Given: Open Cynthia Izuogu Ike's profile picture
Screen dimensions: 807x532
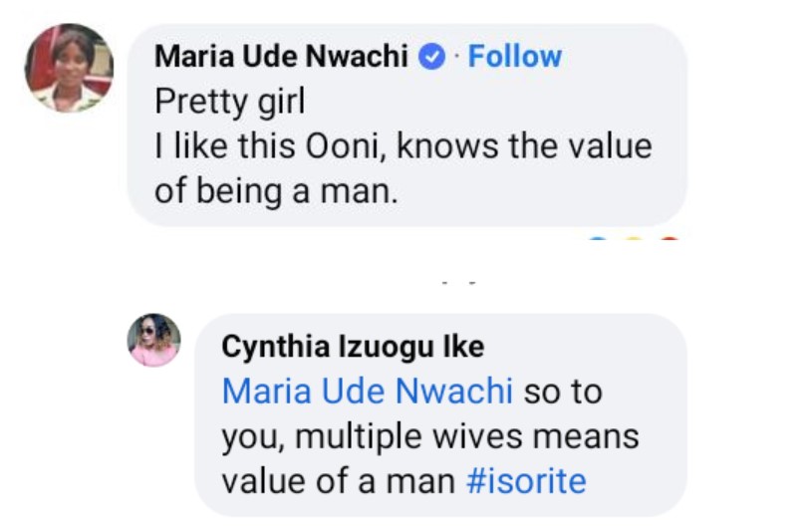Looking at the screenshot, I should point(153,340).
